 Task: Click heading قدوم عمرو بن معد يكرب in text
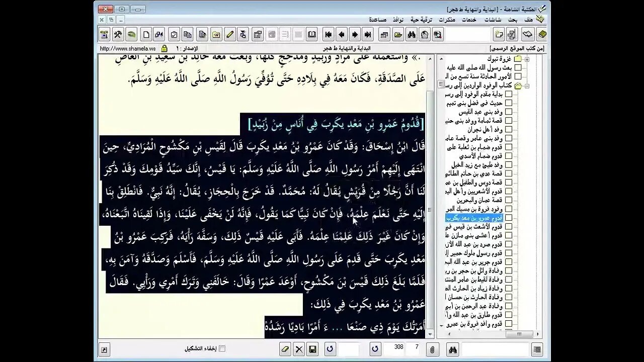click(336, 123)
